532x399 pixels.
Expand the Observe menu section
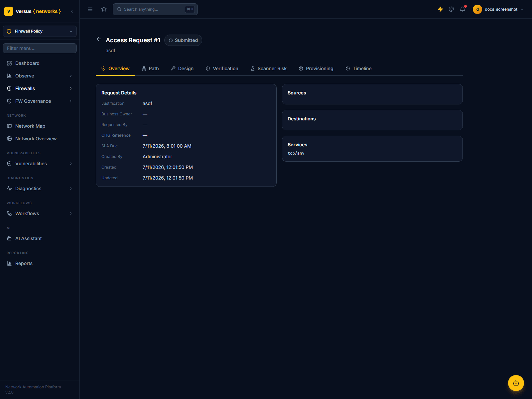[x=40, y=76]
